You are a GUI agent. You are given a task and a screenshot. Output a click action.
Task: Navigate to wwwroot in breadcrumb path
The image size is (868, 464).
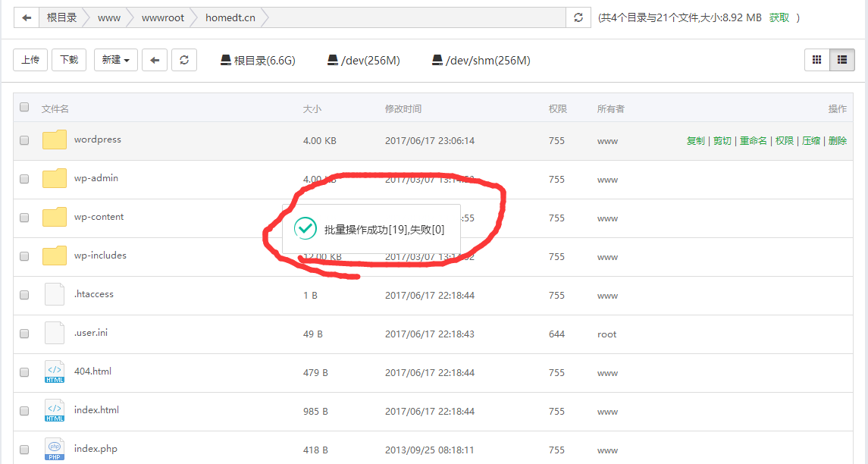click(x=162, y=17)
